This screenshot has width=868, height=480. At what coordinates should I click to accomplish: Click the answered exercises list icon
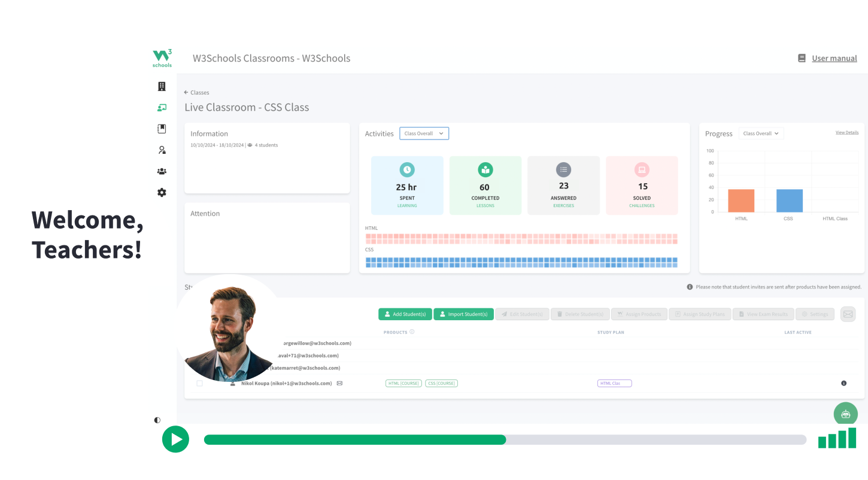pos(564,170)
